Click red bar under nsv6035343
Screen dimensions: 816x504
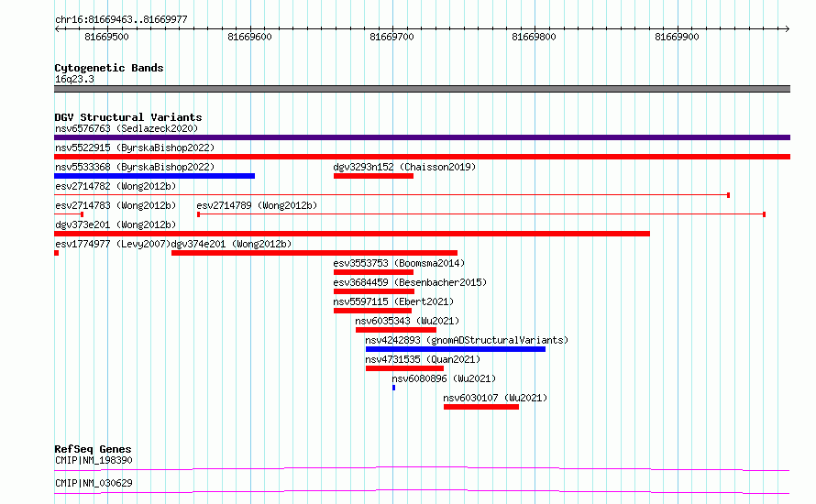(396, 330)
